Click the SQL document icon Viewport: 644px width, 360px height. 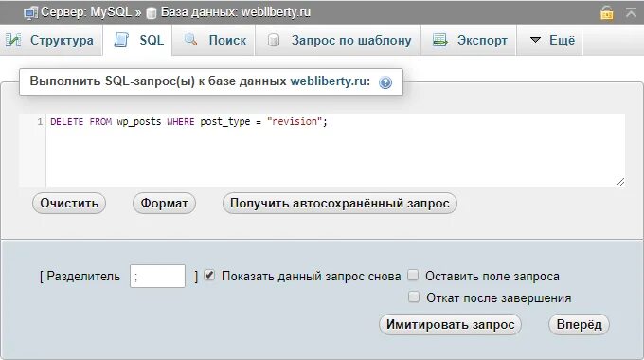click(121, 40)
